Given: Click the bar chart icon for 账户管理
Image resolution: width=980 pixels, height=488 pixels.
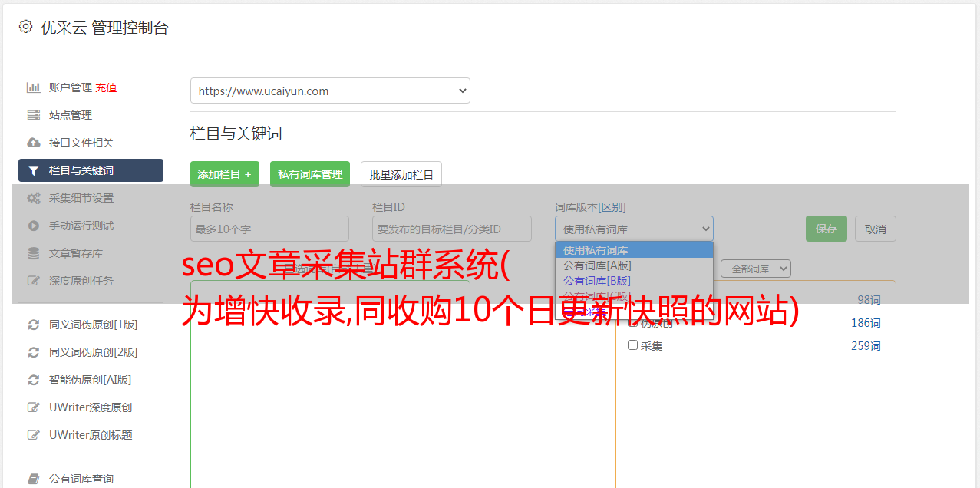Looking at the screenshot, I should point(34,87).
